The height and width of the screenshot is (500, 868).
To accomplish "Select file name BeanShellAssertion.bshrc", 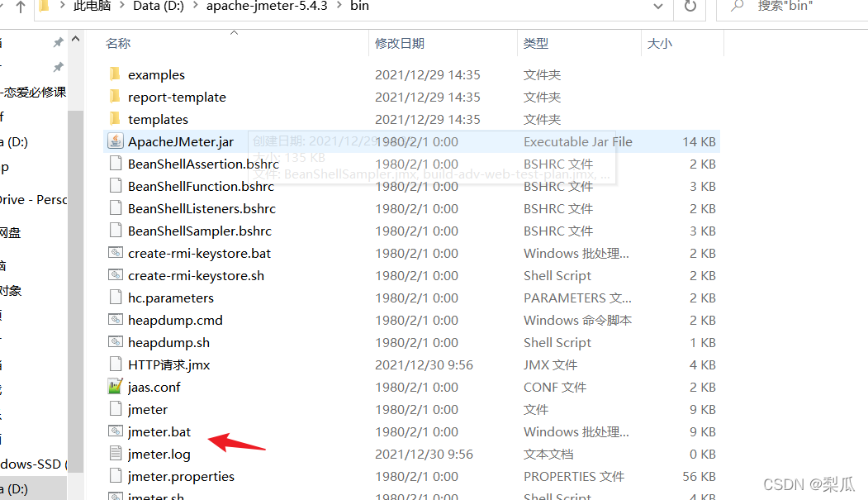I will [x=203, y=164].
